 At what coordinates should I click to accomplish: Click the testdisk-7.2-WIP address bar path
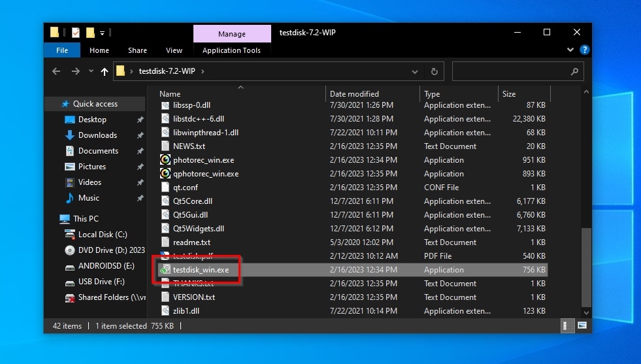[x=167, y=71]
